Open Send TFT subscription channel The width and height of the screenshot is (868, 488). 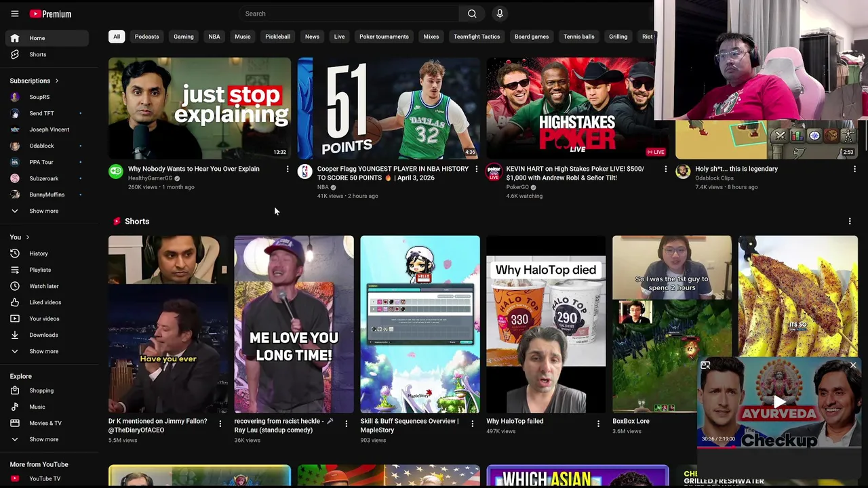click(x=47, y=113)
